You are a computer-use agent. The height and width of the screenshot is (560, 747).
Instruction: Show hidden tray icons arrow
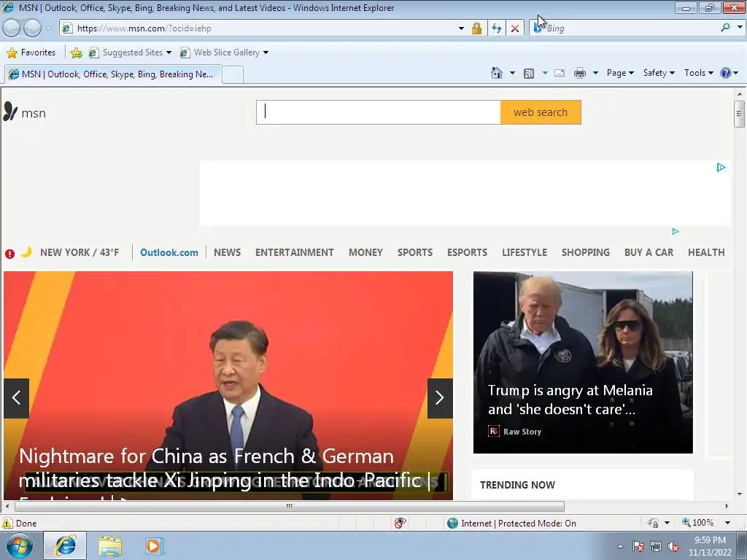click(x=620, y=546)
